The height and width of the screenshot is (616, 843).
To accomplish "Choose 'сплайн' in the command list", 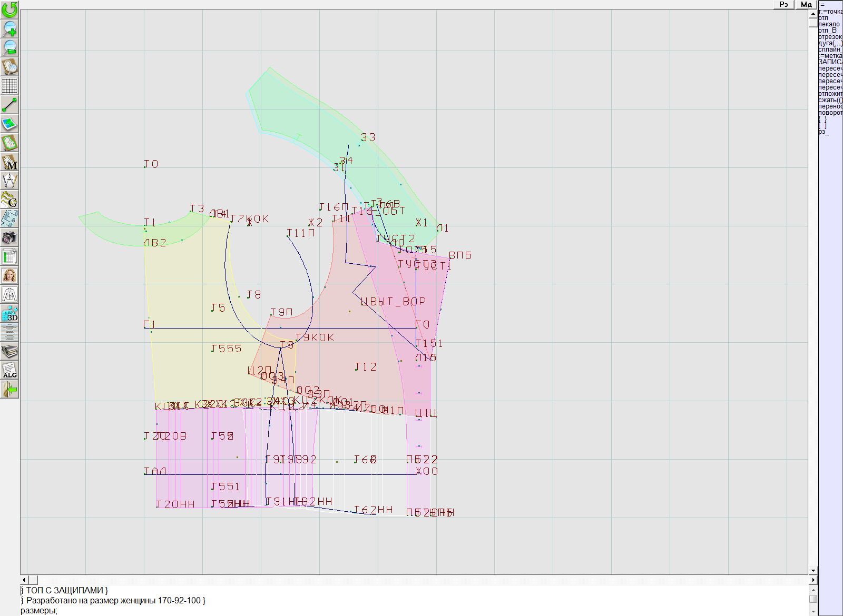I will pyautogui.click(x=830, y=49).
